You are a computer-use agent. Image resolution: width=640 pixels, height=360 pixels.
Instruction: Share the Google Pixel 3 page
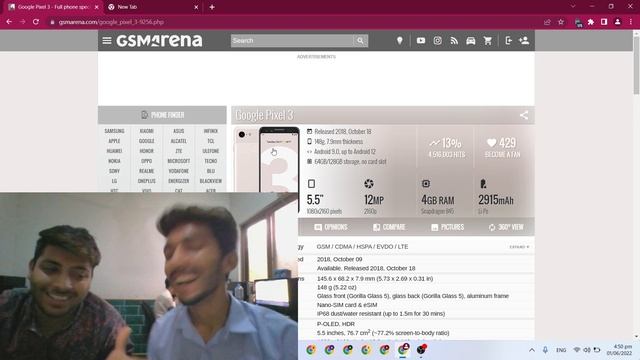(524, 115)
